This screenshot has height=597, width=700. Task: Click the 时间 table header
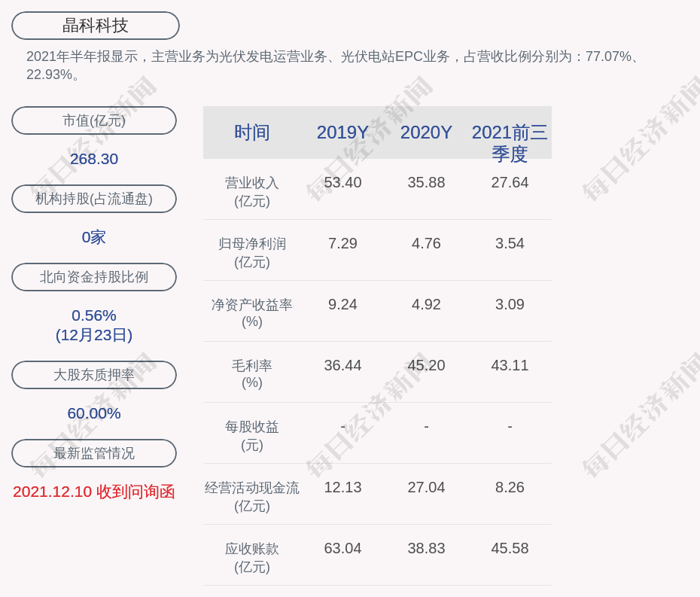(x=252, y=132)
